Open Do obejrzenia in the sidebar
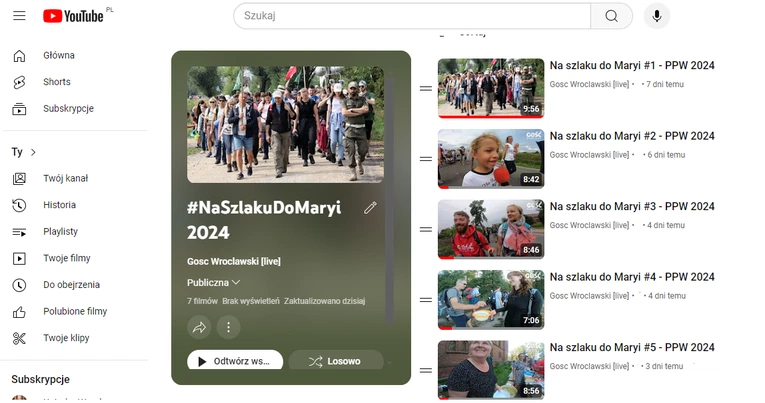This screenshot has height=403, width=765. pos(71,285)
